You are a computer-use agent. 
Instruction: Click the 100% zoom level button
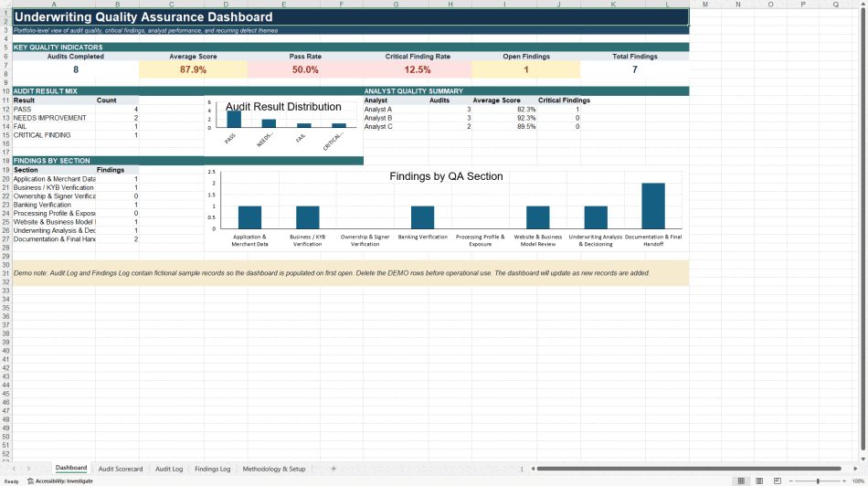pyautogui.click(x=858, y=481)
